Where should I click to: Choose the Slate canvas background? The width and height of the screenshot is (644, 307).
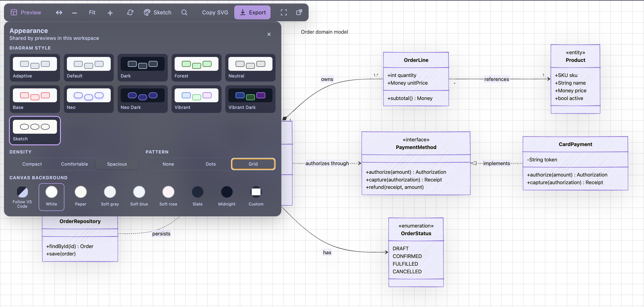197,197
